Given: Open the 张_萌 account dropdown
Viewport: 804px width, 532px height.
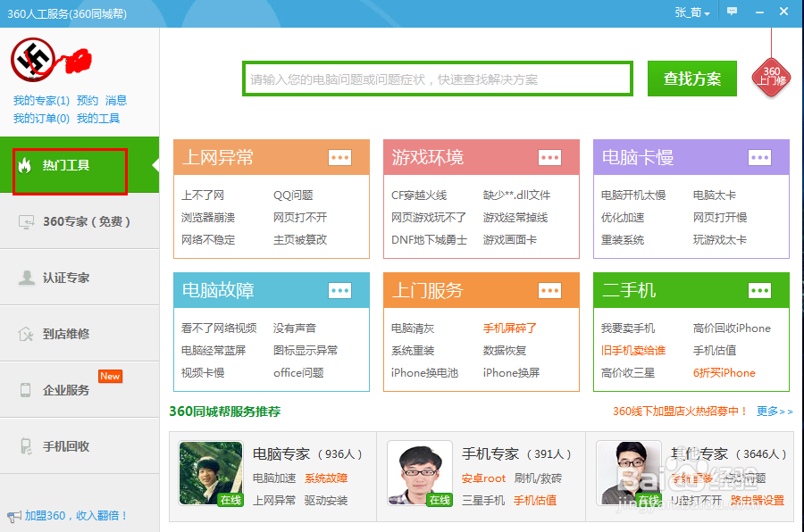Looking at the screenshot, I should 692,12.
